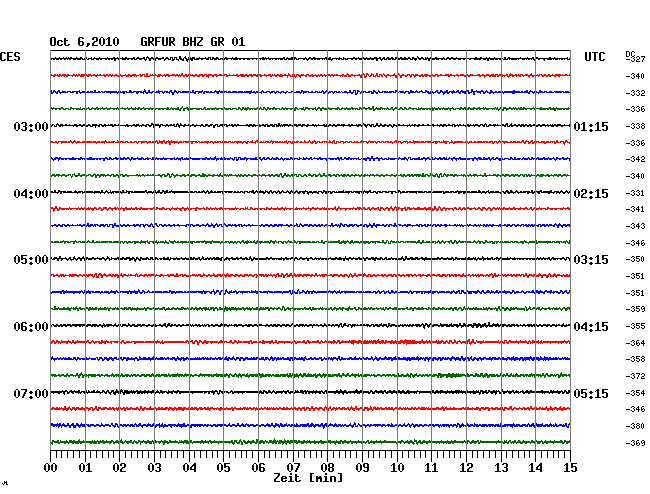This screenshot has width=650, height=494.
Task: Select the DC offset value '-332'
Action: coord(635,93)
